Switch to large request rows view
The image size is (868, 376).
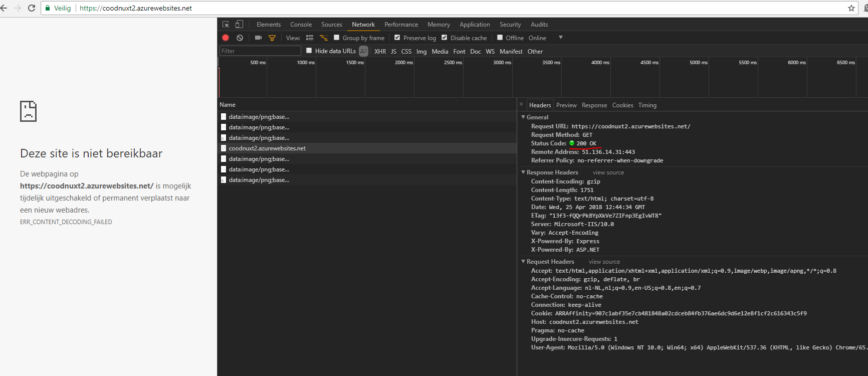(x=310, y=38)
